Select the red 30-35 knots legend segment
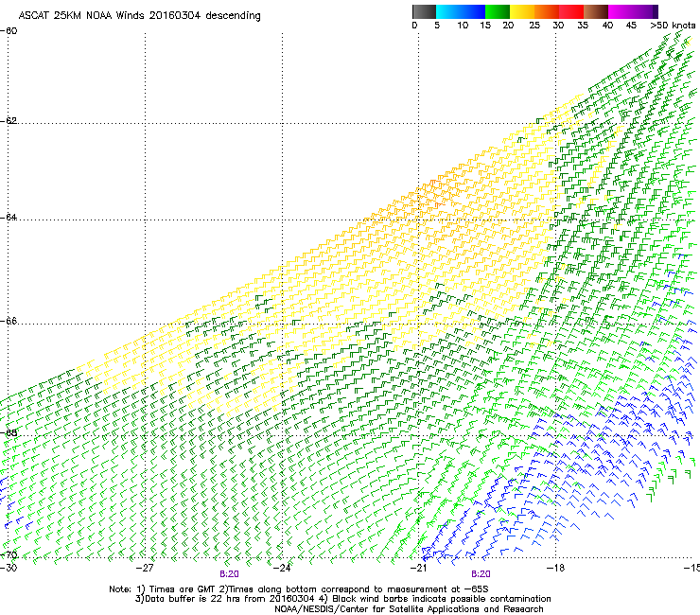Screen dimensions: 700x615 point(571,11)
